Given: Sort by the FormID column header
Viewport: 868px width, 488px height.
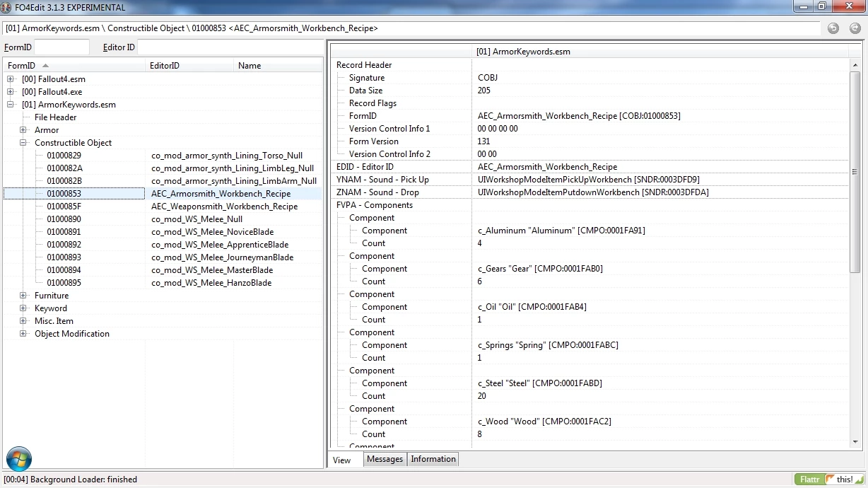Looking at the screenshot, I should pos(74,65).
